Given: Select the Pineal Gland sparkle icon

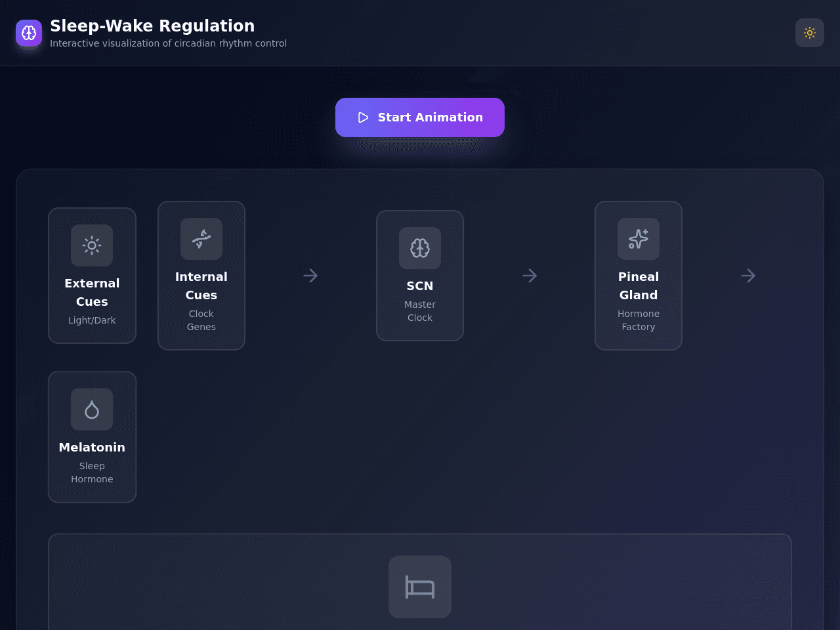Looking at the screenshot, I should tap(639, 239).
